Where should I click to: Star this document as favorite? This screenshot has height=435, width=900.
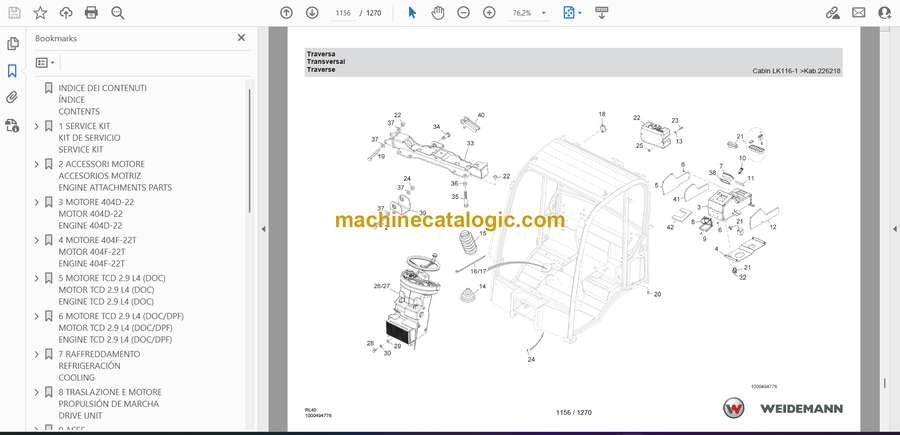pos(40,13)
